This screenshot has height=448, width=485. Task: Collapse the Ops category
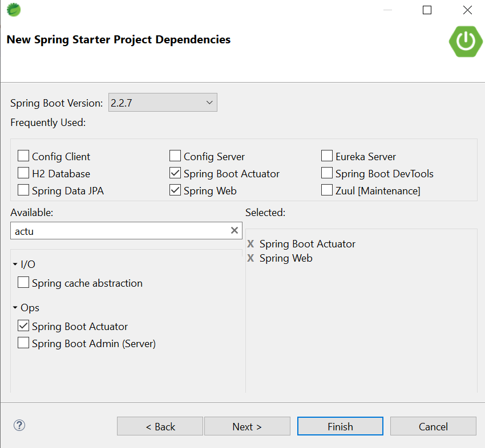(15, 307)
